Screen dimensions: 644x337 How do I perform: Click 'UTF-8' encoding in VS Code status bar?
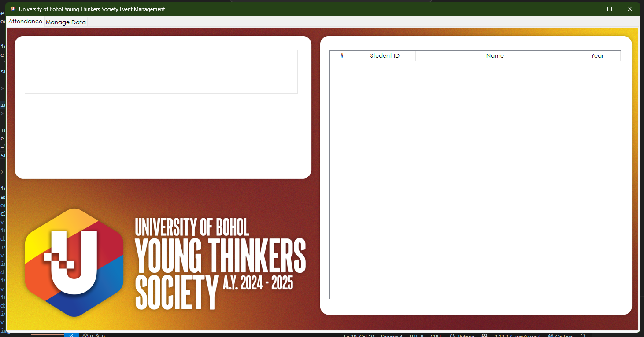pyautogui.click(x=416, y=336)
